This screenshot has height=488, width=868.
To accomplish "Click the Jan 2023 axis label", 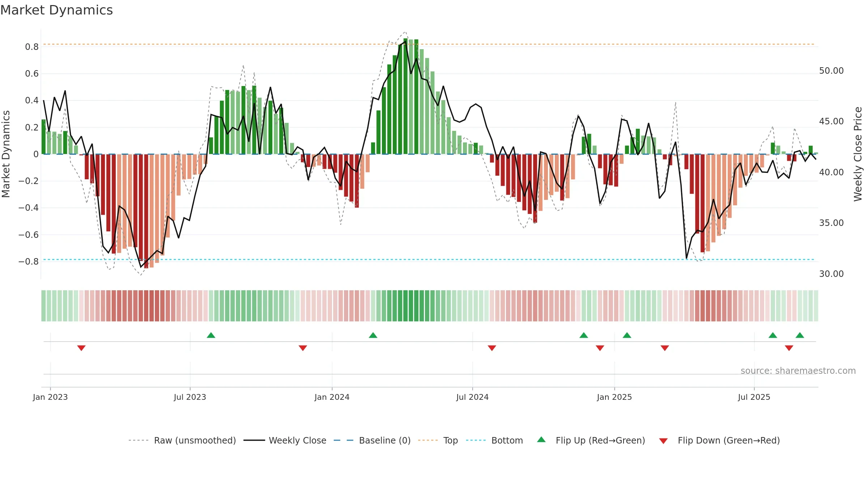I will click(50, 397).
